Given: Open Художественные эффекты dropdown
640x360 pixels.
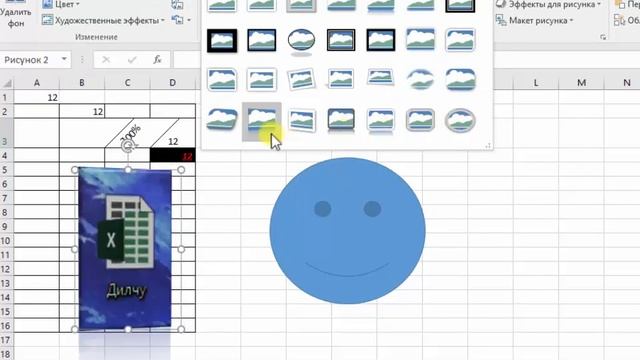Looking at the screenshot, I should point(103,20).
